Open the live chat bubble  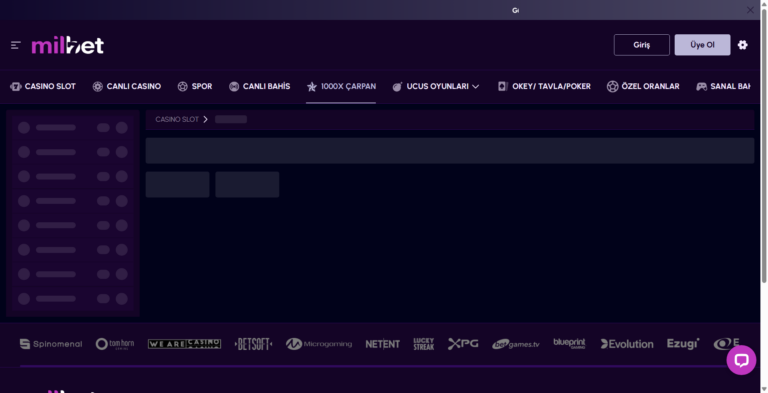pyautogui.click(x=741, y=360)
